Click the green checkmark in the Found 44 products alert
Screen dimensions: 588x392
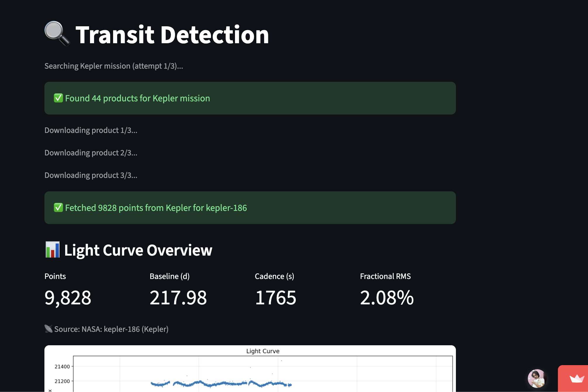point(58,98)
